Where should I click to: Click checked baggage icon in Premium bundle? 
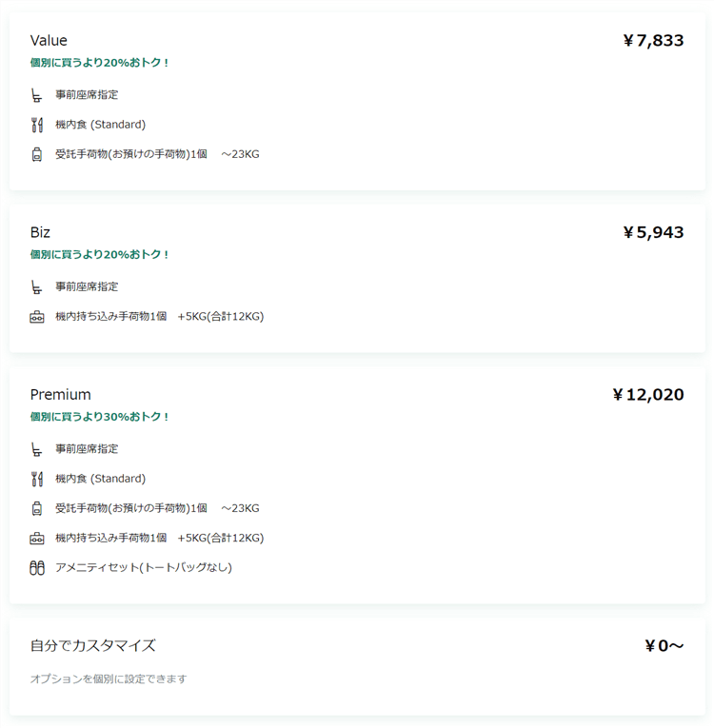tap(37, 508)
